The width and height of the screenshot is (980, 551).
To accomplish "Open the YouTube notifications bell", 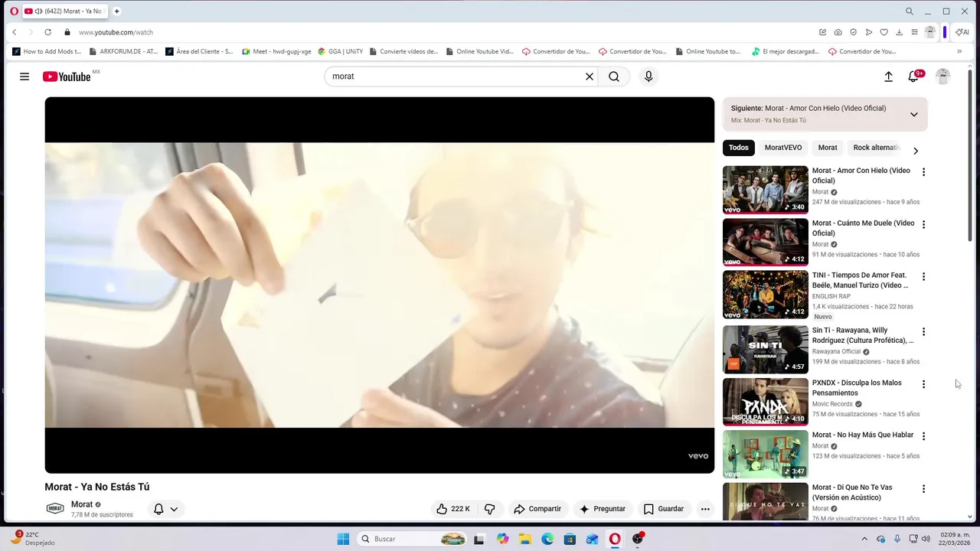I will pyautogui.click(x=913, y=77).
